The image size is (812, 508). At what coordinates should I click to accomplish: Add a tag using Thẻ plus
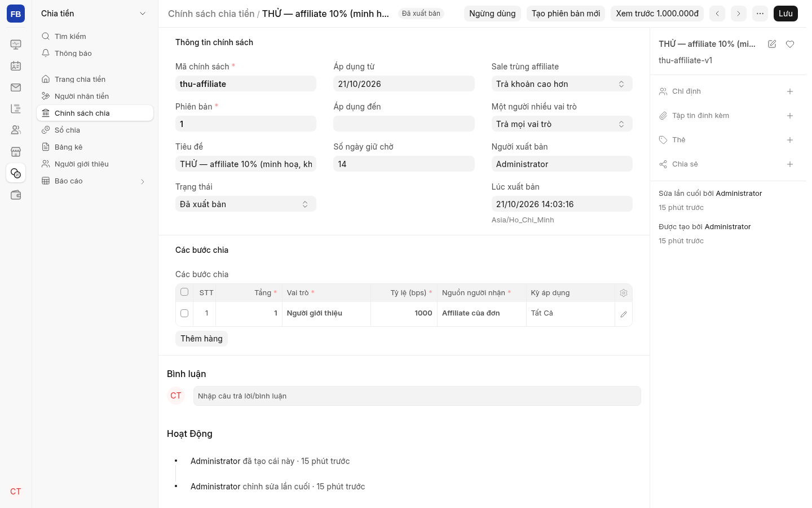(790, 140)
